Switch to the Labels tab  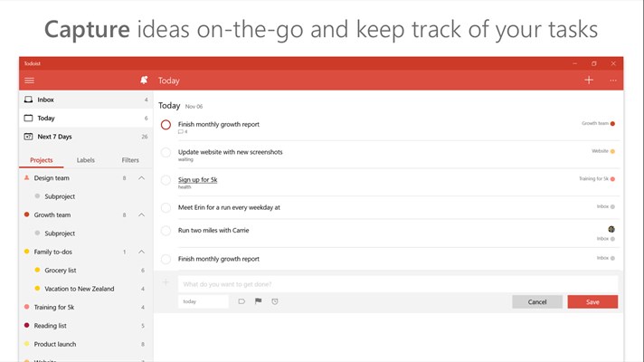pos(85,160)
